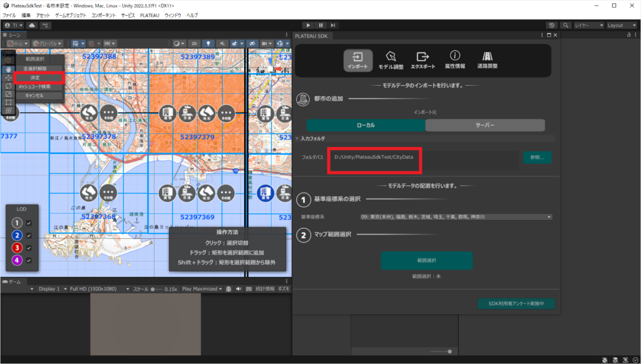
Task: Toggle scene lighting bulb
Action: click(x=208, y=43)
